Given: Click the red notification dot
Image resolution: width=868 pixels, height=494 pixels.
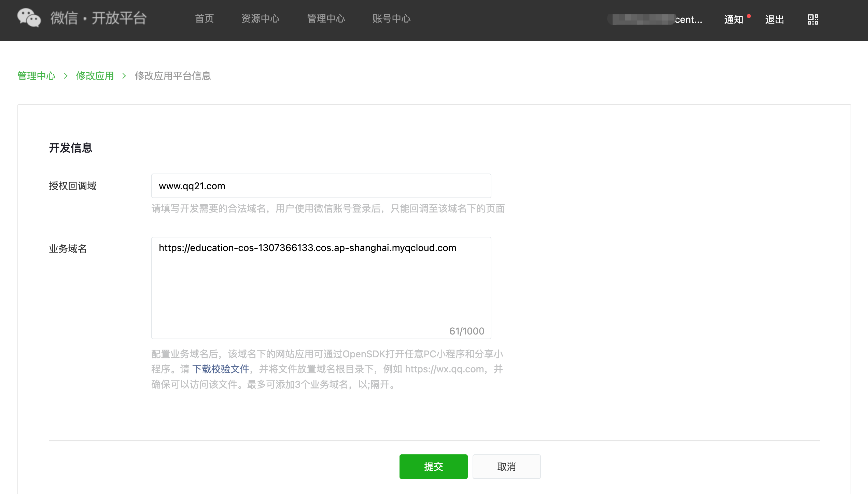Looking at the screenshot, I should click(x=749, y=16).
